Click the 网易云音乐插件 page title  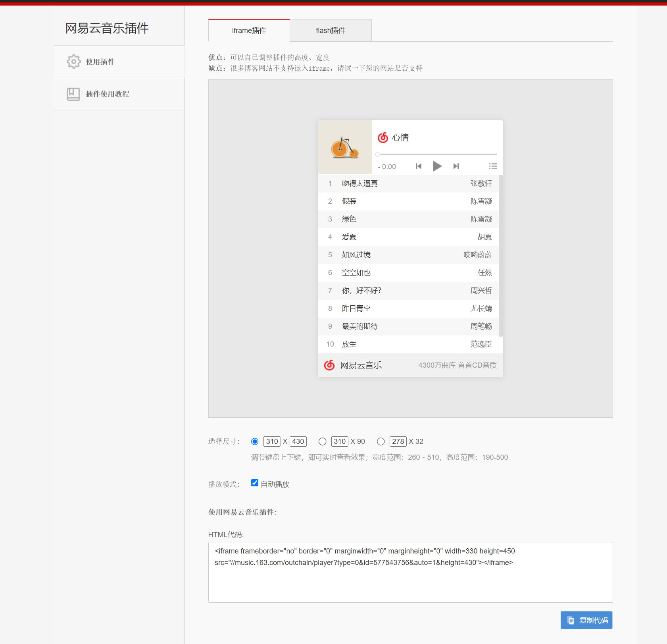107,28
